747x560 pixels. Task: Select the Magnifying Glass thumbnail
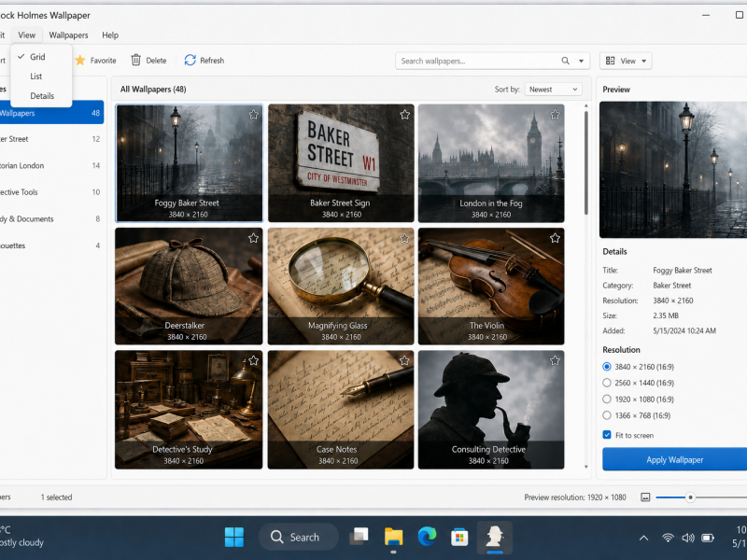341,287
